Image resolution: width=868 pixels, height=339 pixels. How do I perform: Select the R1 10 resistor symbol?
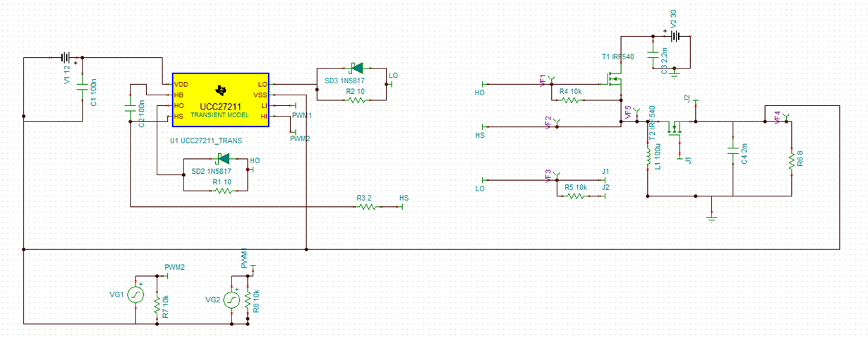pos(222,191)
